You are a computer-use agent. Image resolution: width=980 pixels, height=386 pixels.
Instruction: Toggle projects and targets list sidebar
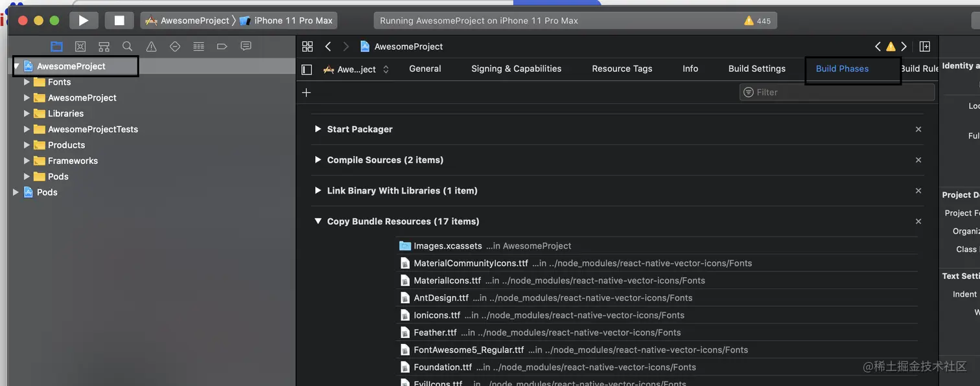[x=307, y=69]
